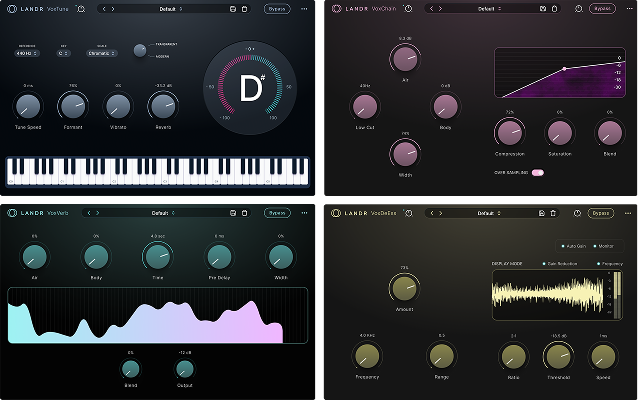Delete the current VocDeEss preset
The height and width of the screenshot is (400, 638).
coord(553,213)
